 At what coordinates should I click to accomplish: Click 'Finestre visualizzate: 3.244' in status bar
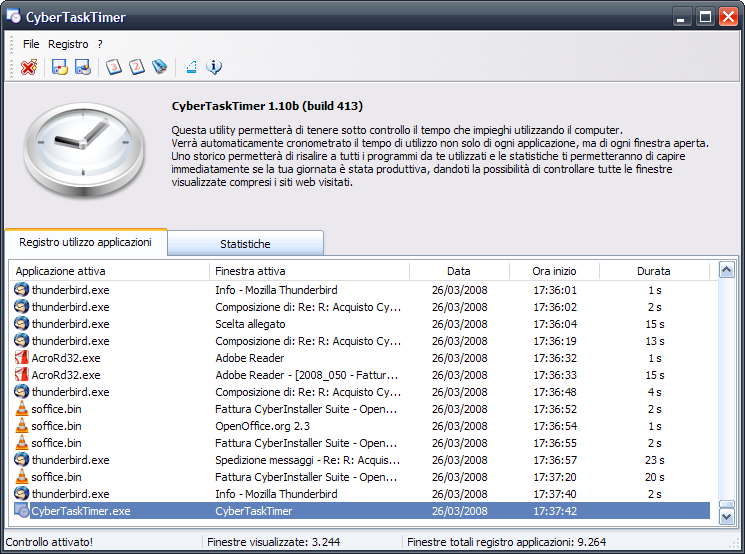coord(274,542)
